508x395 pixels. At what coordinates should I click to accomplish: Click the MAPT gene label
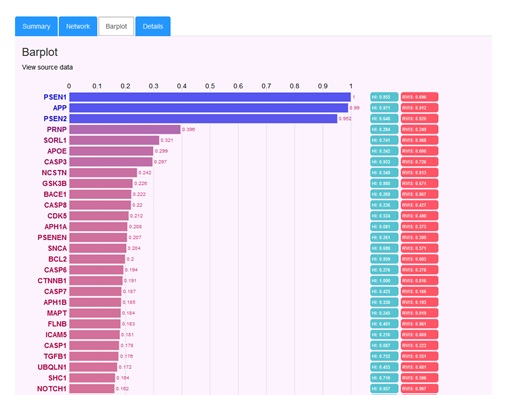(x=57, y=313)
